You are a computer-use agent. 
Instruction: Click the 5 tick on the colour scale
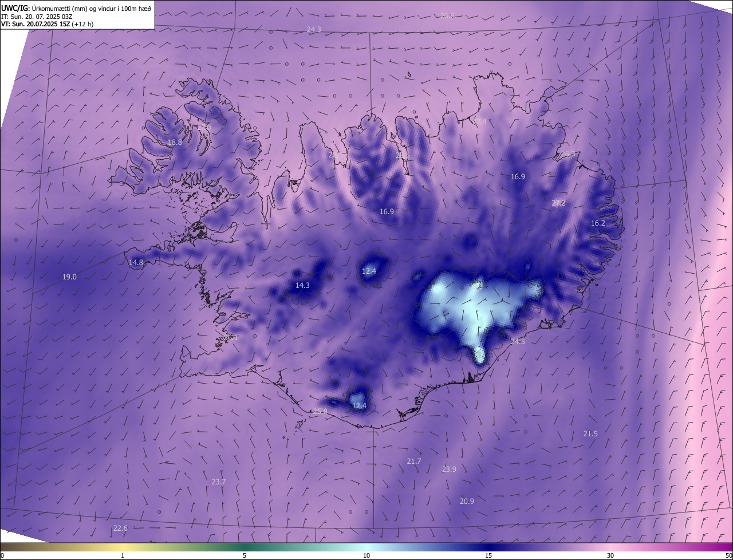pyautogui.click(x=245, y=555)
